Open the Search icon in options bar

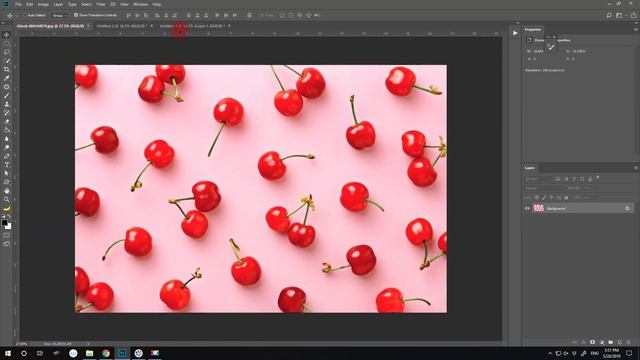(x=609, y=16)
